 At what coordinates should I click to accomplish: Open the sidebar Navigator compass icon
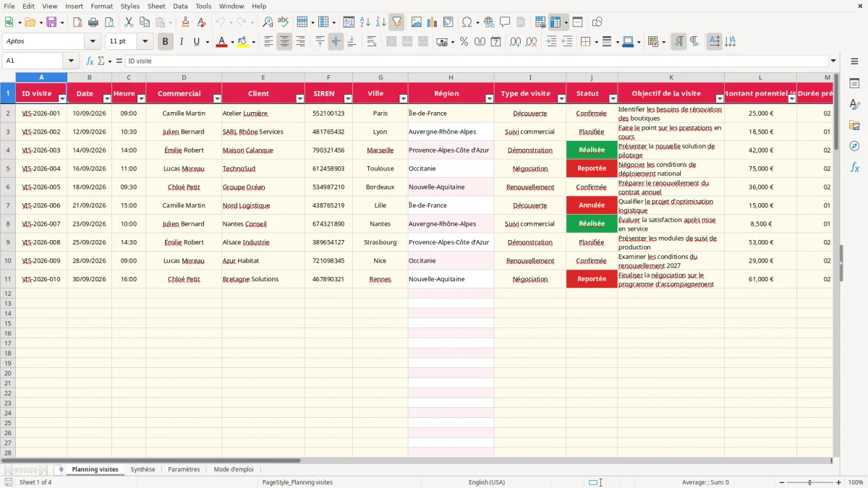coord(854,147)
